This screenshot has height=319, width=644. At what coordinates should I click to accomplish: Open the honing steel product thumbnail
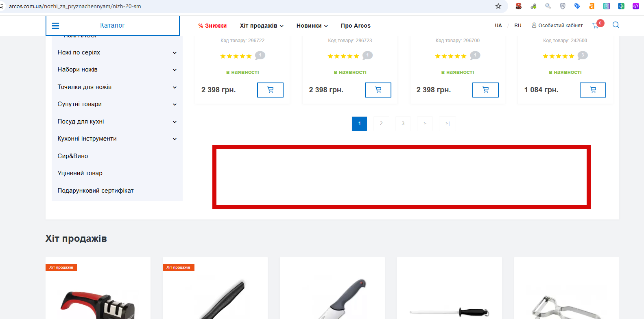[x=450, y=312]
